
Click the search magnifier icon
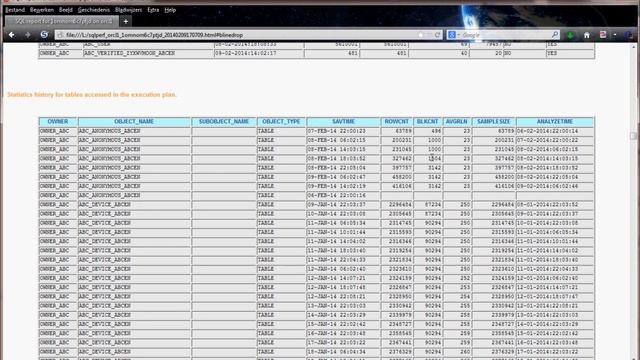[x=555, y=35]
